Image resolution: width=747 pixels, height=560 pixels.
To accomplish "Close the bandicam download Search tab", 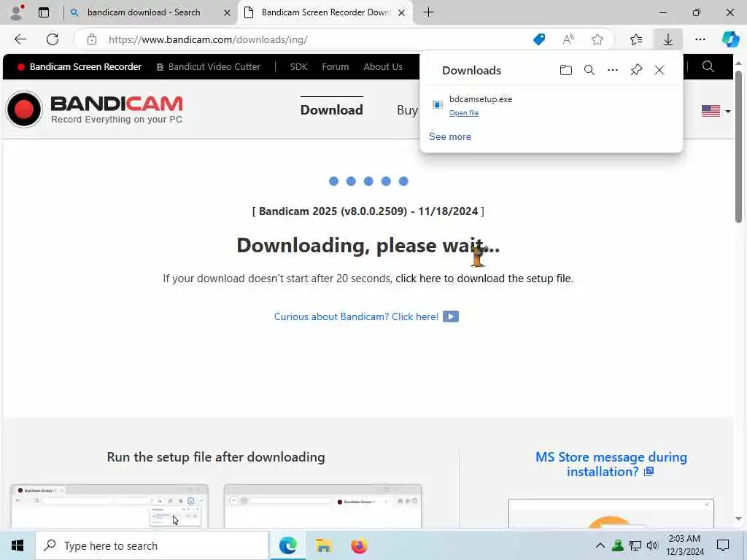I will (x=228, y=13).
